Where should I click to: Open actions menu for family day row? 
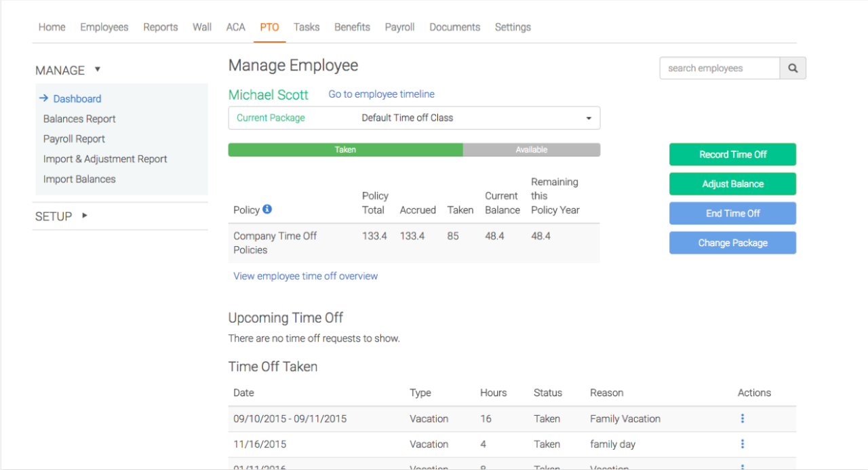[x=743, y=444]
